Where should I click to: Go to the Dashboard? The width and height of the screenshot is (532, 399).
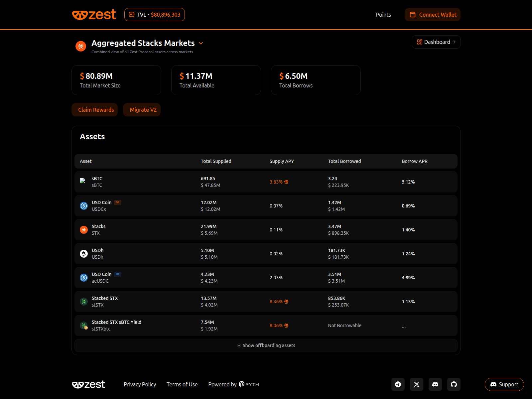coord(436,42)
